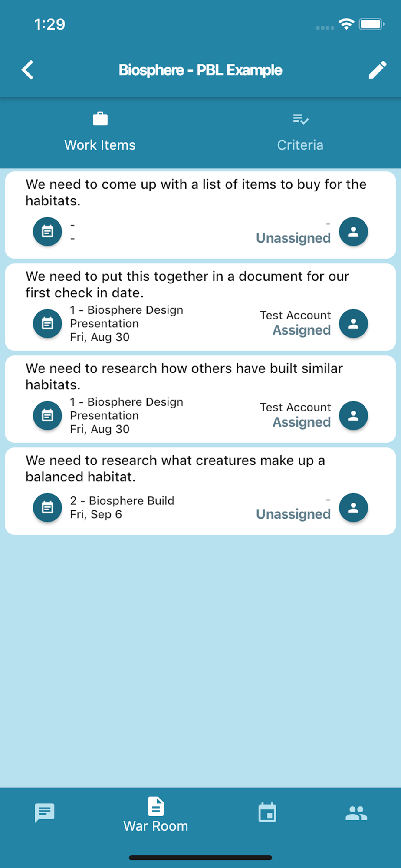The height and width of the screenshot is (868, 401).
Task: Open the chat messages tab icon
Action: coord(45,813)
